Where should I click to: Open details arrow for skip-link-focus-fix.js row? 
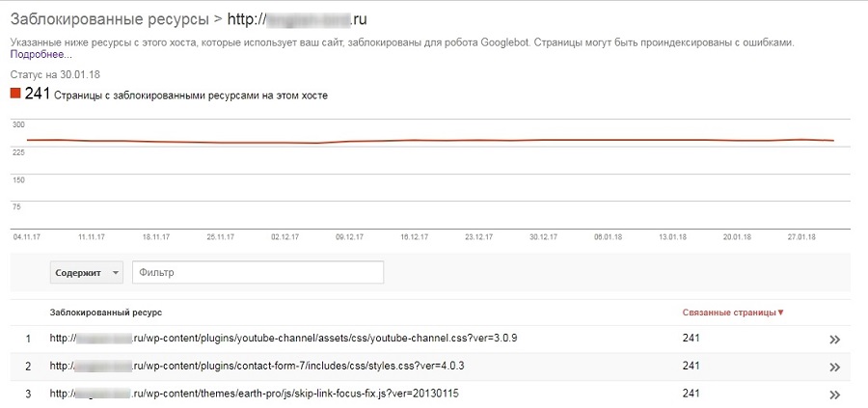[x=834, y=394]
